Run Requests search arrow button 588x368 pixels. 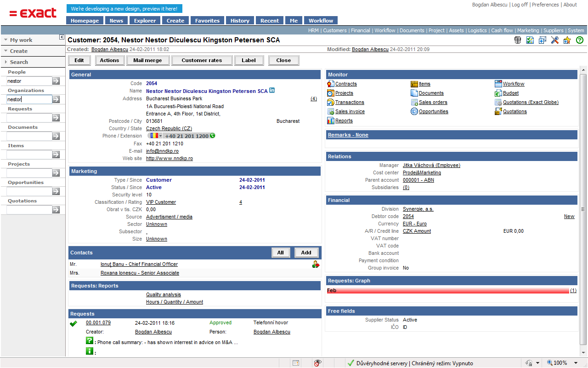coord(56,118)
